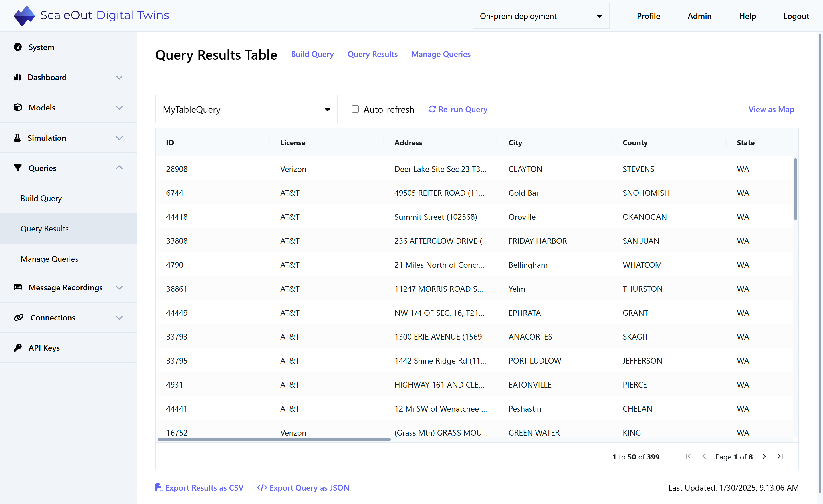This screenshot has height=504, width=823.
Task: Click the System gauge icon
Action: click(18, 47)
